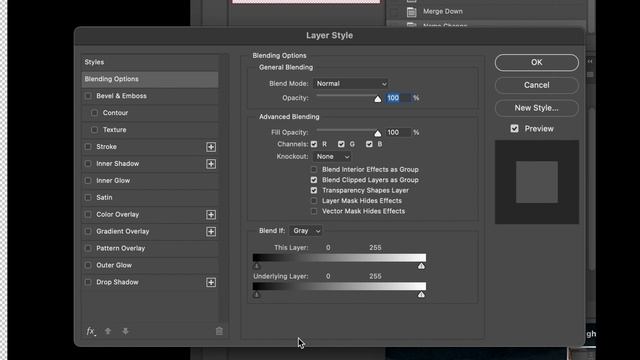The width and height of the screenshot is (640, 360).
Task: Turn on the Satin checkbox
Action: pos(88,198)
